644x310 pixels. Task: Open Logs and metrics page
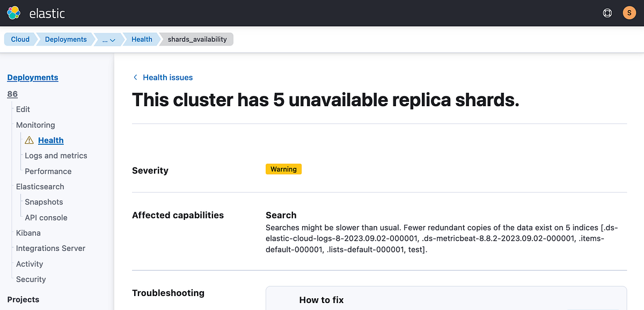[56, 156]
